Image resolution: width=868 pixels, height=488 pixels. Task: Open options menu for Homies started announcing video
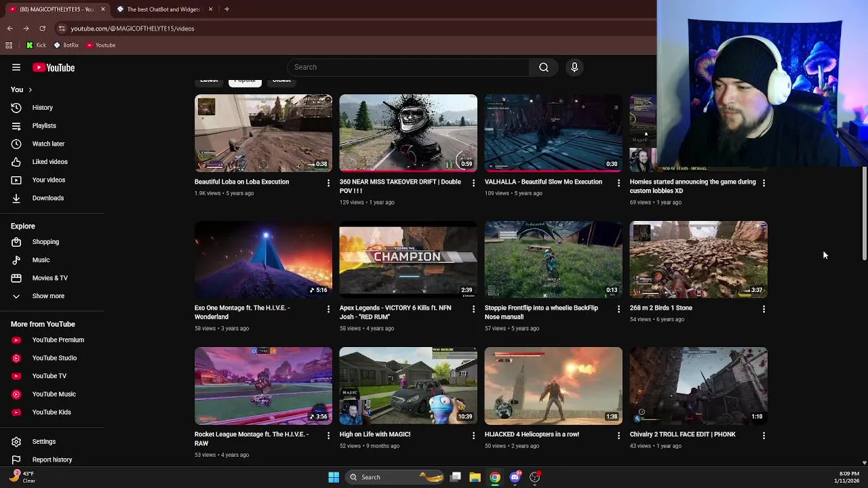(764, 183)
